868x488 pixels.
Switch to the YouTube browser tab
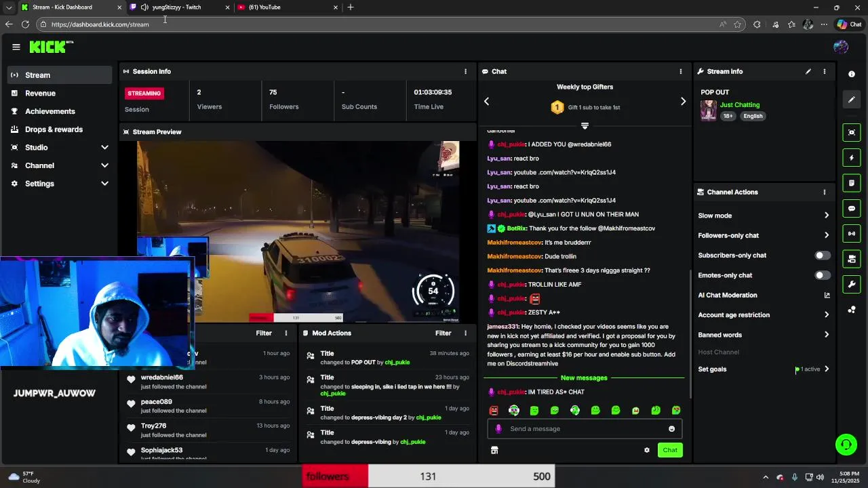(x=288, y=7)
